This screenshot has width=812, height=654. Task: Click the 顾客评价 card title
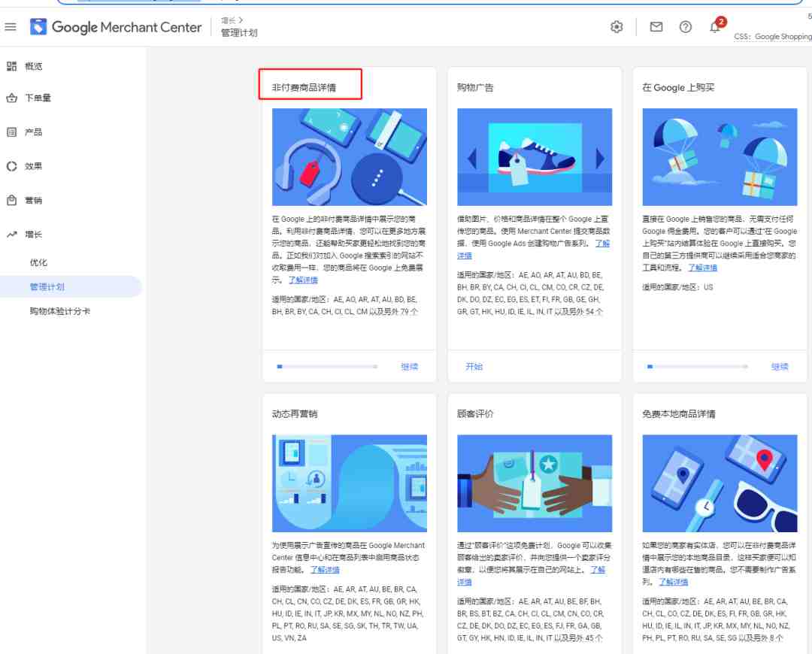point(475,413)
